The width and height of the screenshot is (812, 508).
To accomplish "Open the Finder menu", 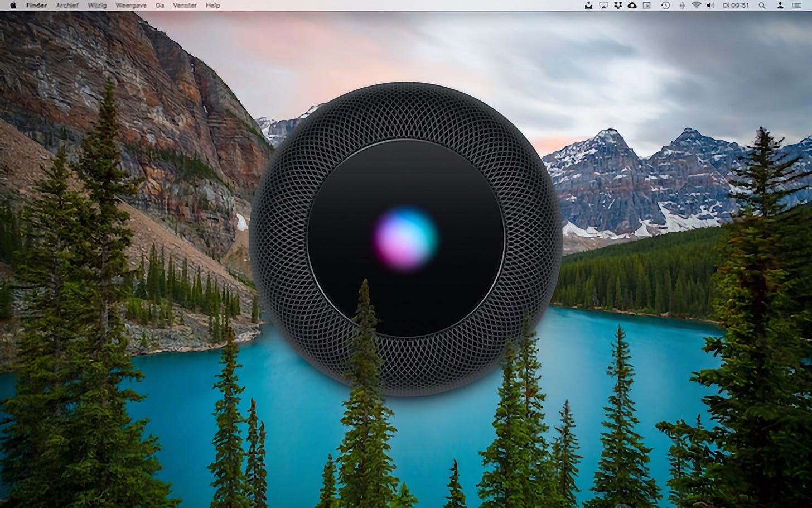I will point(37,6).
